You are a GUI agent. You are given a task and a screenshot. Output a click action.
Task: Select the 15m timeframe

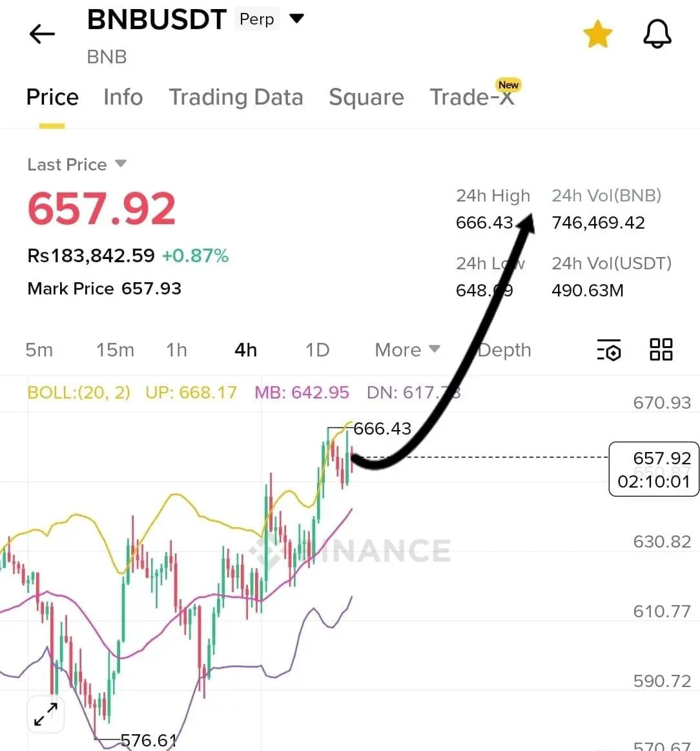click(x=115, y=350)
